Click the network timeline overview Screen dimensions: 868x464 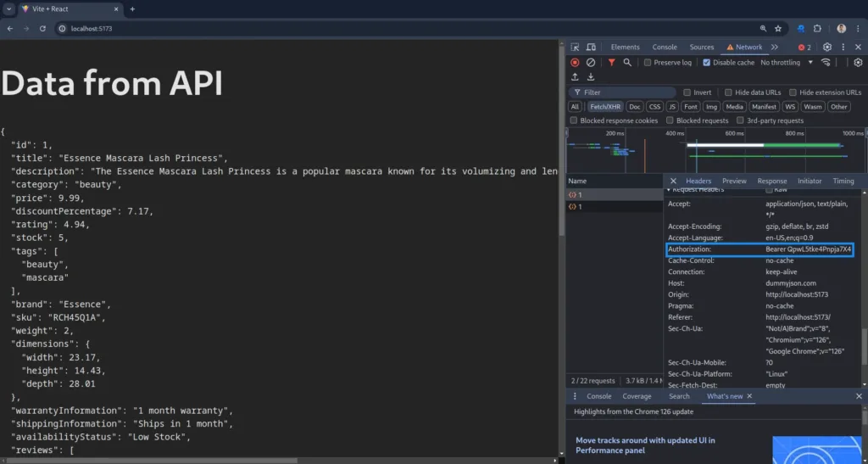tap(716, 151)
